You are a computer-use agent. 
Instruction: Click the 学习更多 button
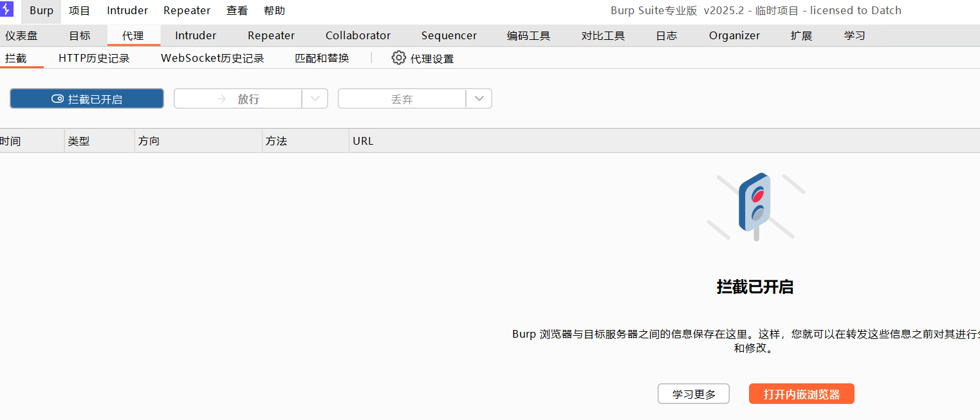(694, 394)
